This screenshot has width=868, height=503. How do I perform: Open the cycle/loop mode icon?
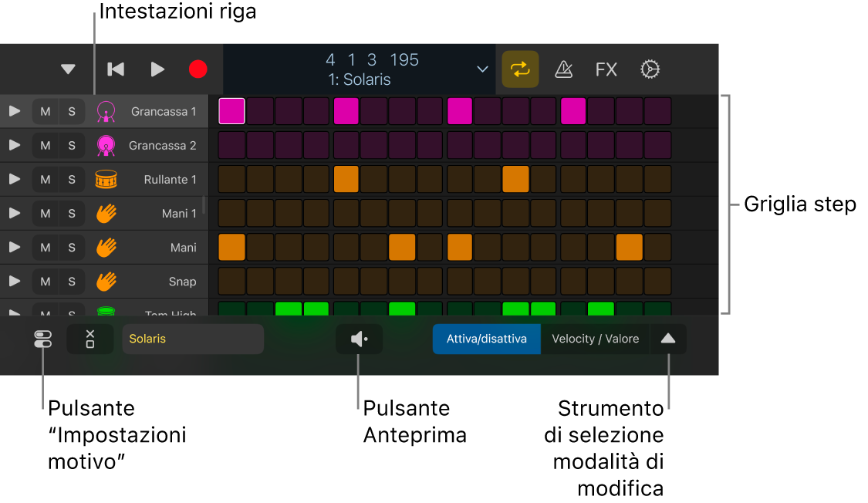pyautogui.click(x=520, y=69)
